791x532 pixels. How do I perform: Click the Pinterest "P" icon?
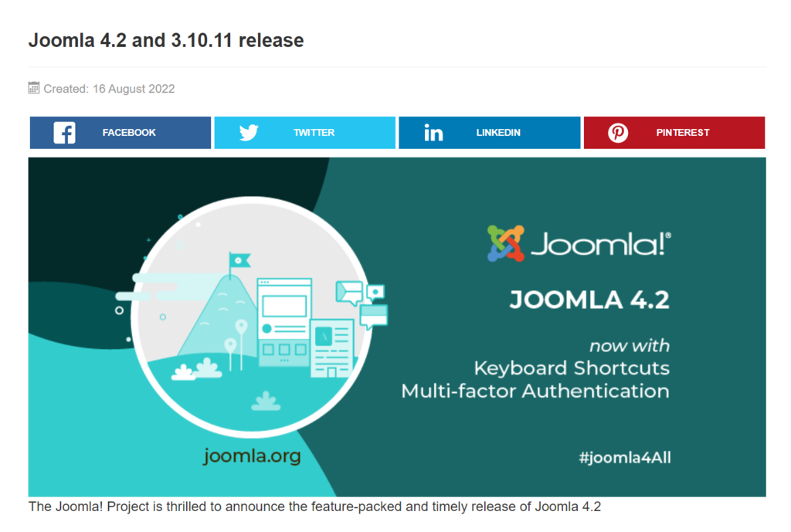617,132
